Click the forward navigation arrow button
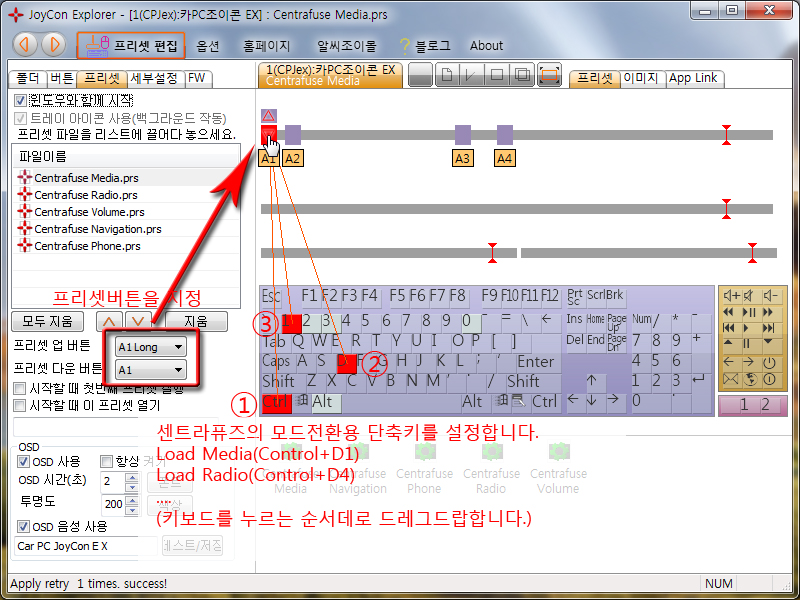Screen dimensions: 800x600 pos(54,45)
